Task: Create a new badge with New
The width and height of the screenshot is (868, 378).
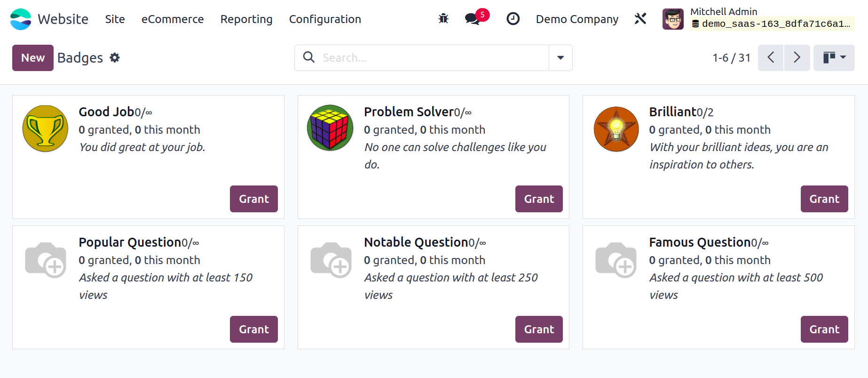Action: (33, 58)
